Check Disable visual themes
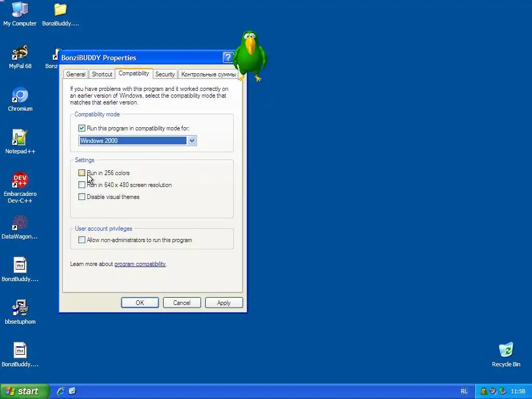 [82, 197]
